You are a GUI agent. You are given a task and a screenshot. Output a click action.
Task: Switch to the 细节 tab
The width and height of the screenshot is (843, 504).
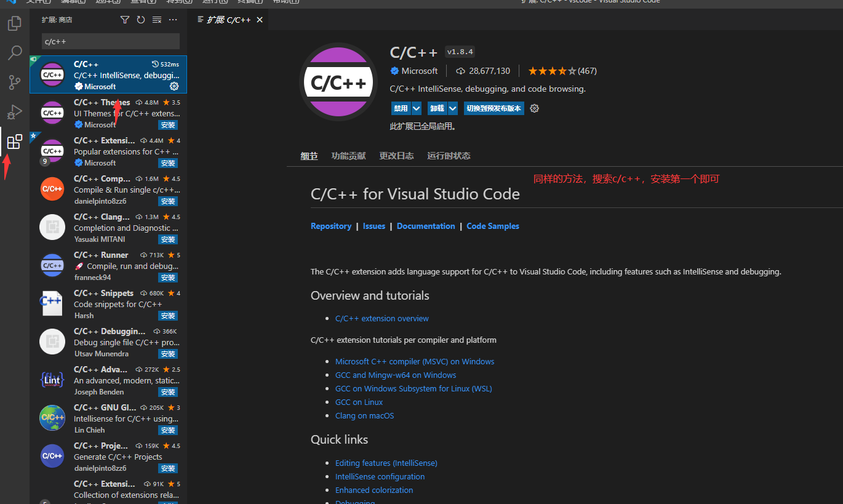[309, 156]
